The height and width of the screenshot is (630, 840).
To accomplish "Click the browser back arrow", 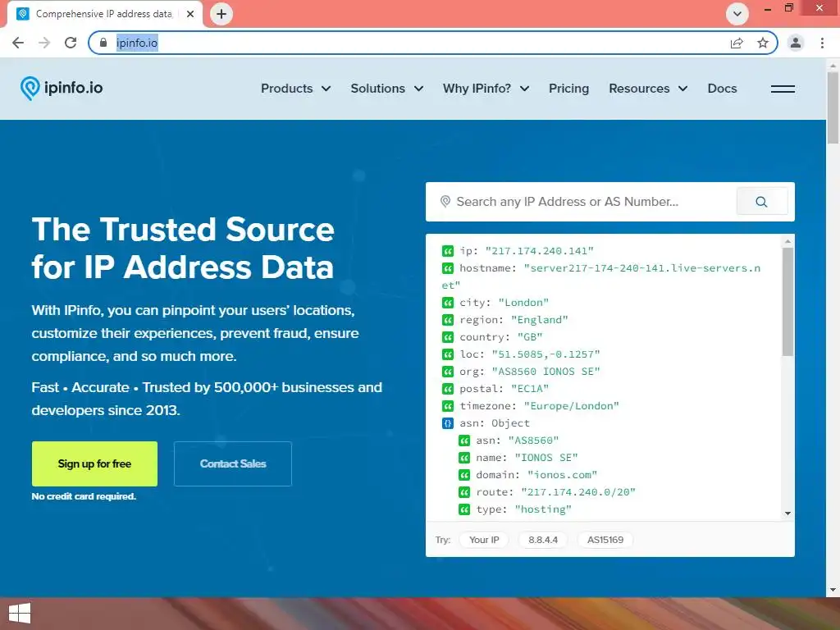I will click(x=18, y=43).
